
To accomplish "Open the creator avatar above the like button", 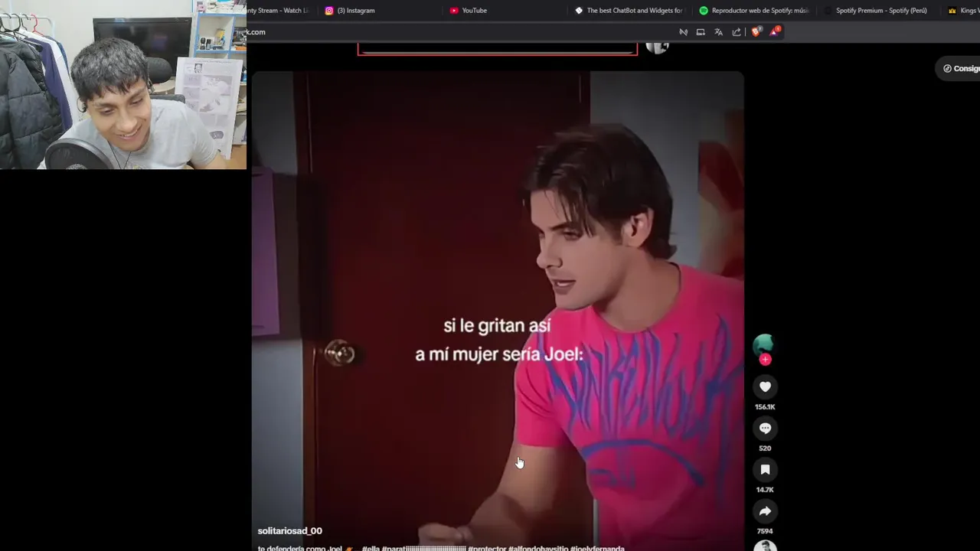I will point(763,345).
